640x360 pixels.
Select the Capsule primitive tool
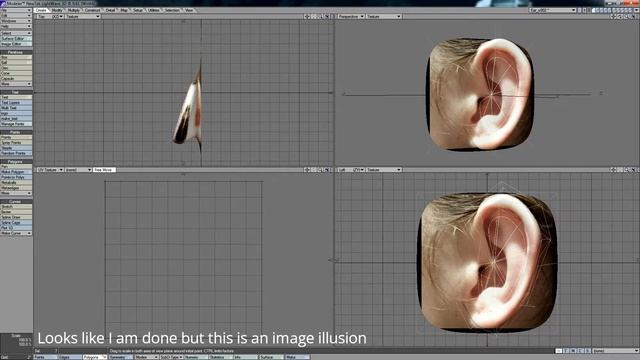tap(16, 78)
